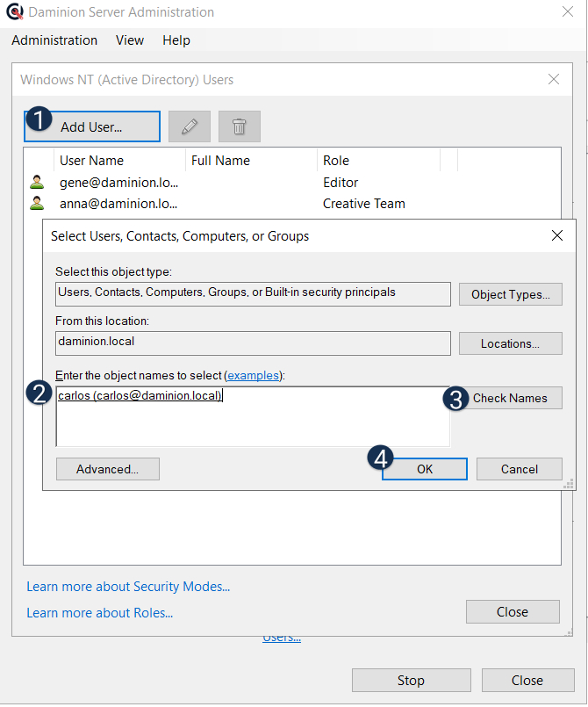Open the Administration menu
588x707 pixels.
pos(54,40)
